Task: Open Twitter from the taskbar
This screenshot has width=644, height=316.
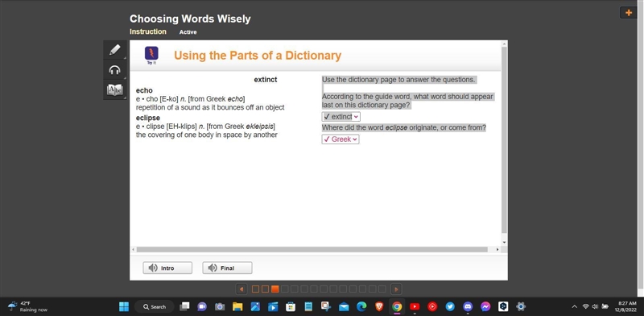Action: pos(450,306)
